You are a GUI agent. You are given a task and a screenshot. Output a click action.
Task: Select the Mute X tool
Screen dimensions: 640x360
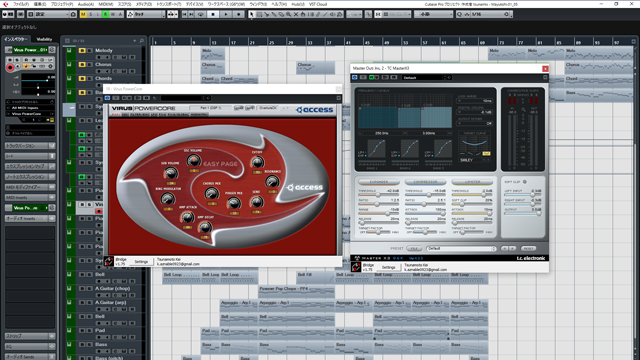(296, 14)
